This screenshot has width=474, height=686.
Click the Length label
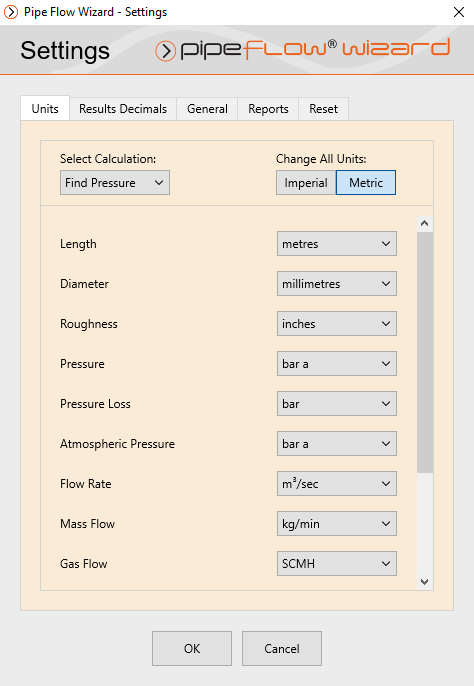click(x=78, y=244)
